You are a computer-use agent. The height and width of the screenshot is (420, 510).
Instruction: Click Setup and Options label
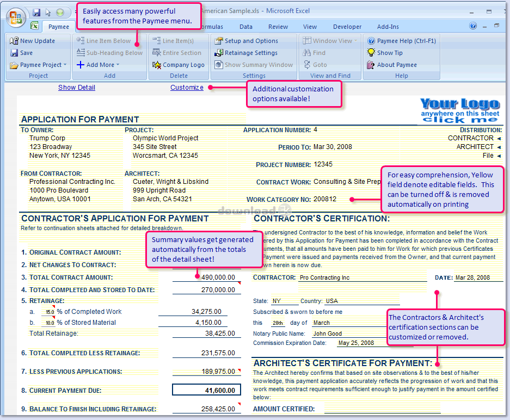coord(251,41)
